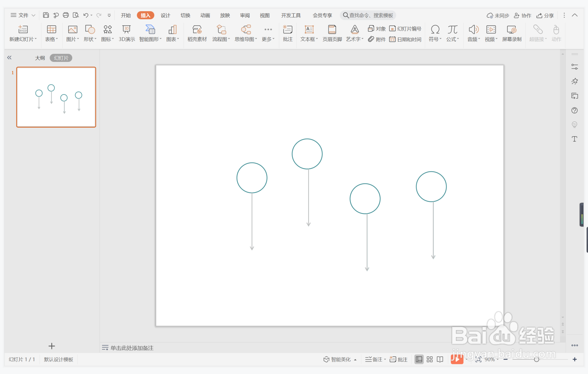The width and height of the screenshot is (588, 374).
Task: Switch to the 切换 tab
Action: point(185,15)
